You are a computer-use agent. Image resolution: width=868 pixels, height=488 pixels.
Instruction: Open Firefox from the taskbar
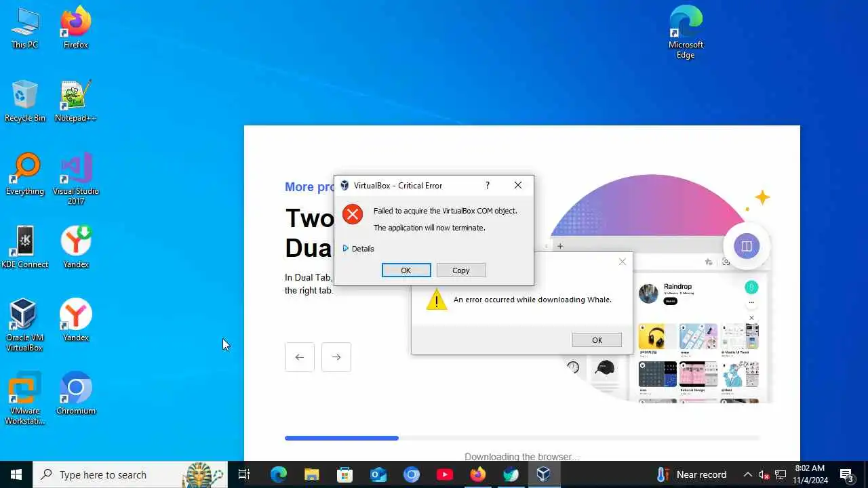pos(477,474)
